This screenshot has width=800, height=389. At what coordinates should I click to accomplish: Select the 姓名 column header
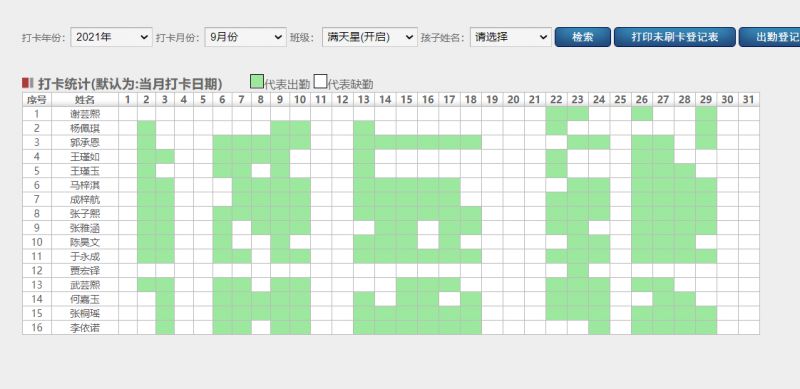coord(85,100)
